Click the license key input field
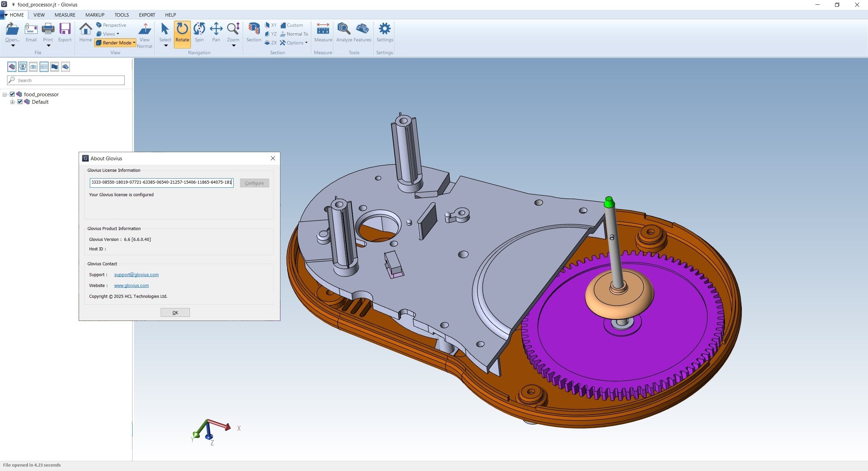 click(x=161, y=182)
